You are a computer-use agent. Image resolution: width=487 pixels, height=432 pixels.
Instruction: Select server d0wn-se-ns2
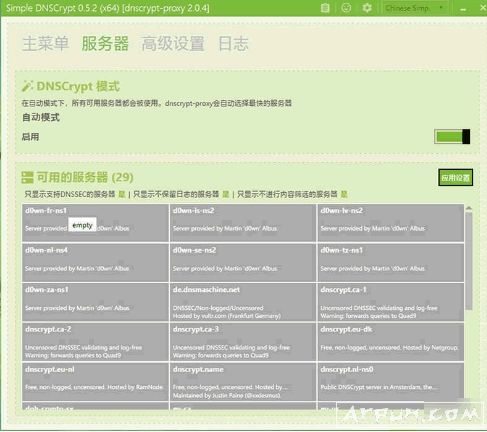[x=243, y=263]
